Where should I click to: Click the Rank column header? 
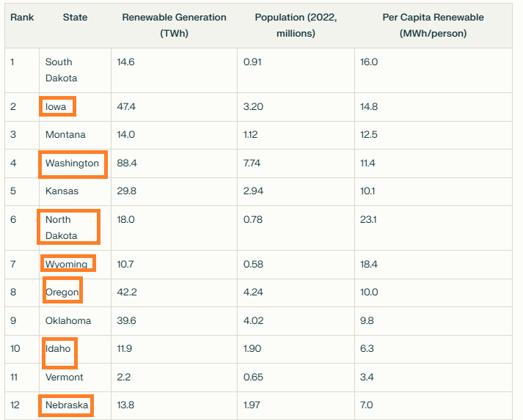click(x=21, y=17)
